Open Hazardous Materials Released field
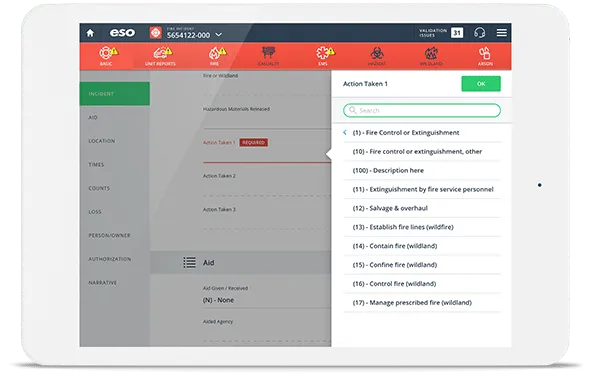 267,117
